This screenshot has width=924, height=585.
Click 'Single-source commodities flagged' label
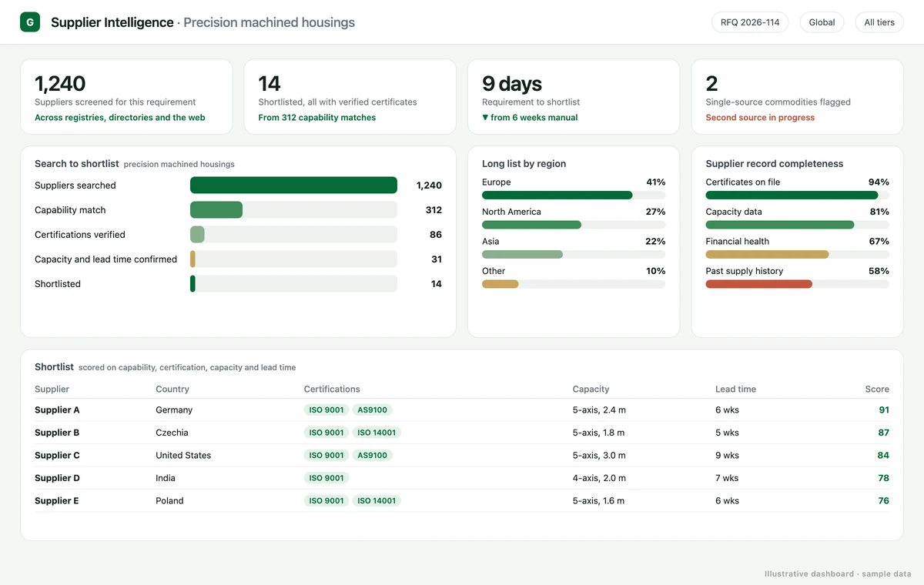(778, 102)
